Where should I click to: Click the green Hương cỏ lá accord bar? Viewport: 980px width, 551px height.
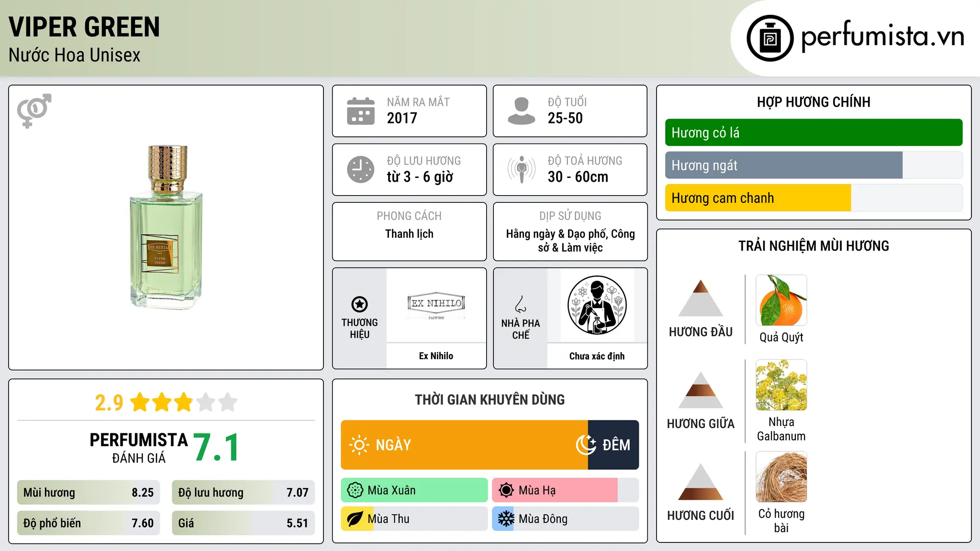[x=813, y=132]
